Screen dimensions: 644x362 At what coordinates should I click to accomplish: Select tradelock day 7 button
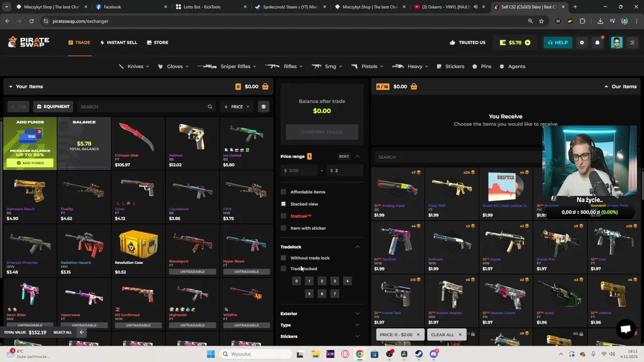(x=335, y=294)
